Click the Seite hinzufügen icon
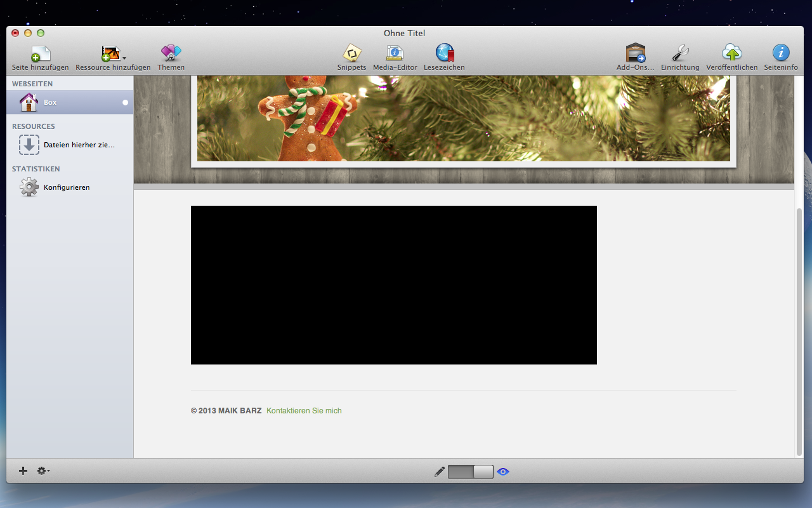Viewport: 812px width, 508px height. tap(40, 53)
